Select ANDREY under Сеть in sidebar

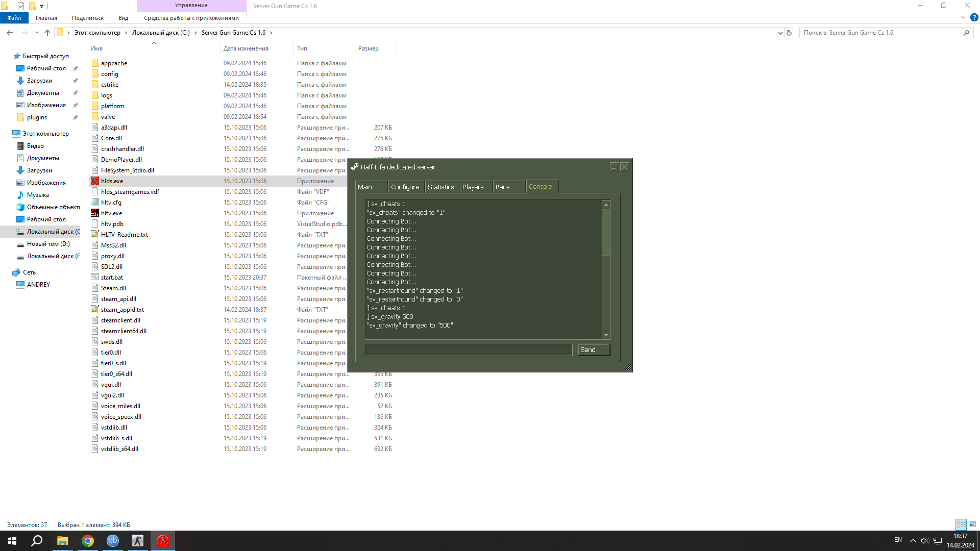tap(38, 285)
